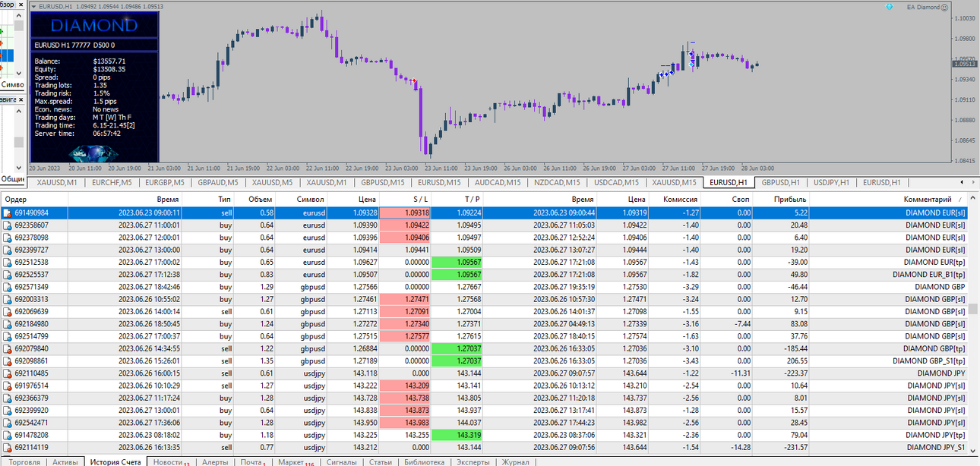This screenshot has height=466, width=980.
Task: Click the order icon of row 691478208
Action: [x=8, y=435]
